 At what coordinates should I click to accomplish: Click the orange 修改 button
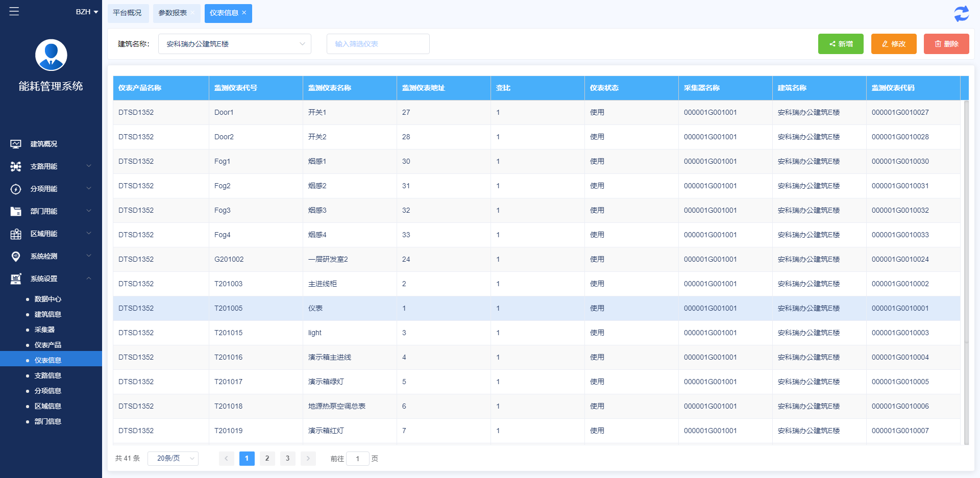(x=894, y=44)
